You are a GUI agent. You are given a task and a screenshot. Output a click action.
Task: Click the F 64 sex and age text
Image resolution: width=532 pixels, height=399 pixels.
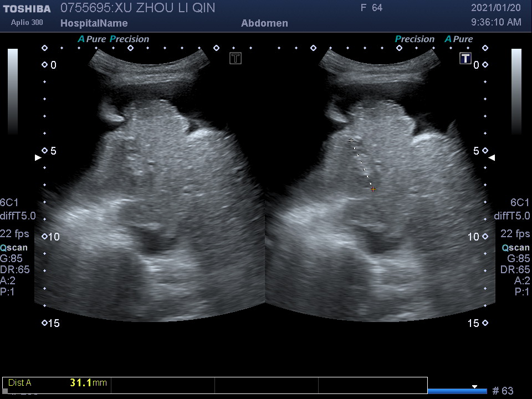[x=371, y=8]
